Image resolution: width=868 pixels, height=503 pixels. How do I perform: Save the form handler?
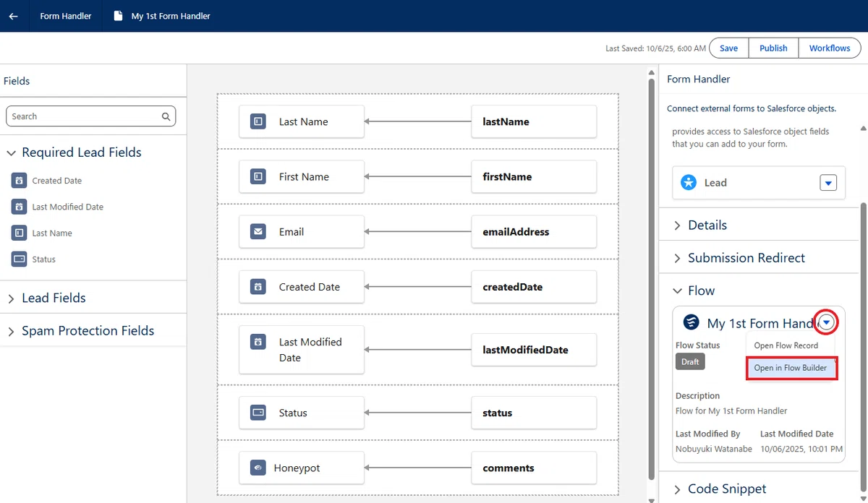point(729,48)
